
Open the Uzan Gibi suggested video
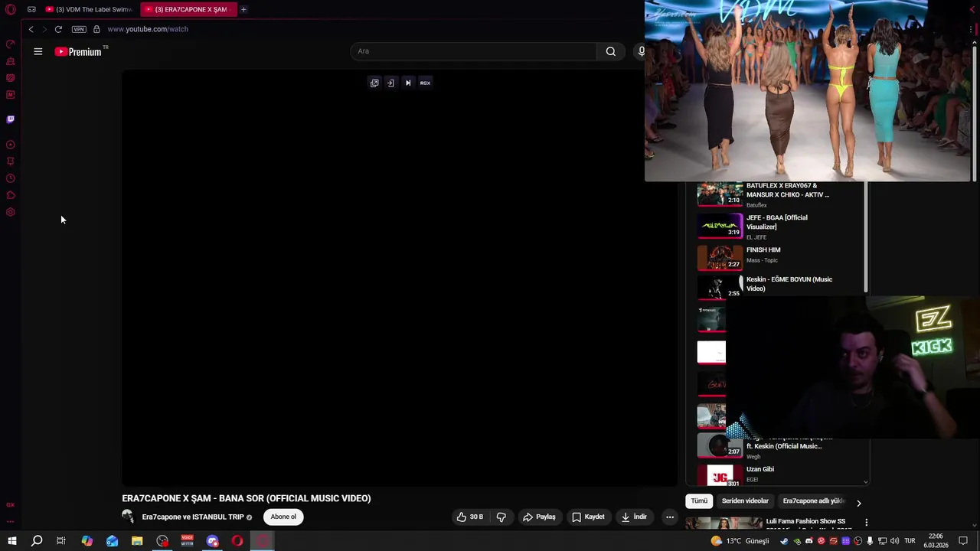(760, 469)
